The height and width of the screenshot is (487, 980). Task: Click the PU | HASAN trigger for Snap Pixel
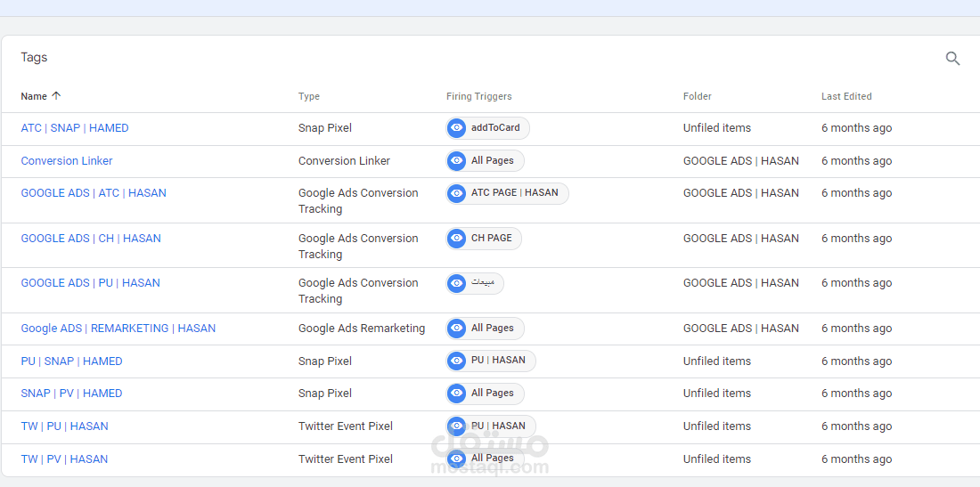point(491,361)
